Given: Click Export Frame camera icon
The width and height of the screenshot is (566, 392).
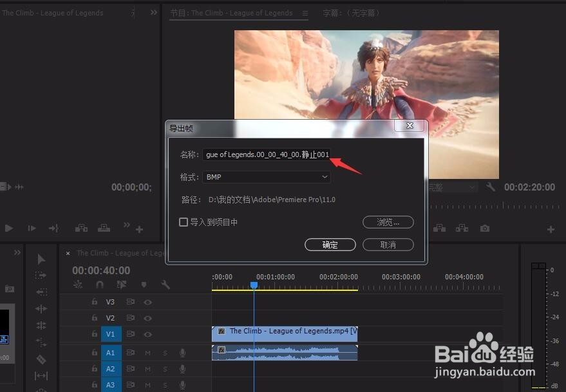Looking at the screenshot, I should click(485, 229).
